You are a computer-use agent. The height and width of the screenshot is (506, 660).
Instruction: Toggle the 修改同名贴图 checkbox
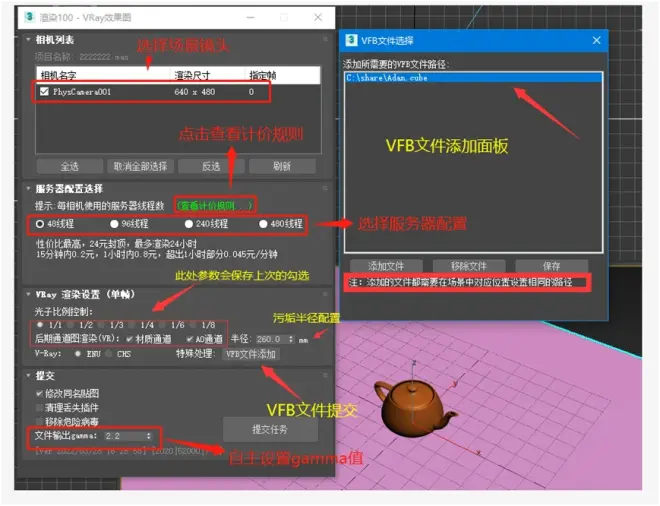pyautogui.click(x=39, y=394)
